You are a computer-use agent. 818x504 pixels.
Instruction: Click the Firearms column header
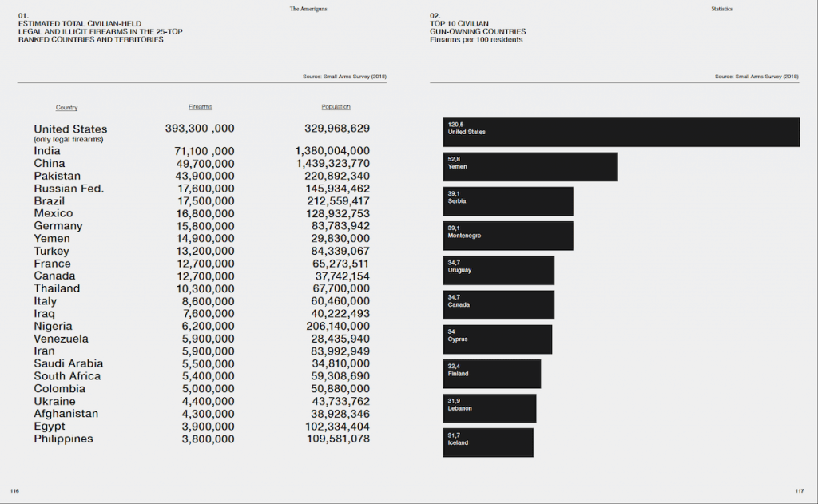(x=201, y=106)
